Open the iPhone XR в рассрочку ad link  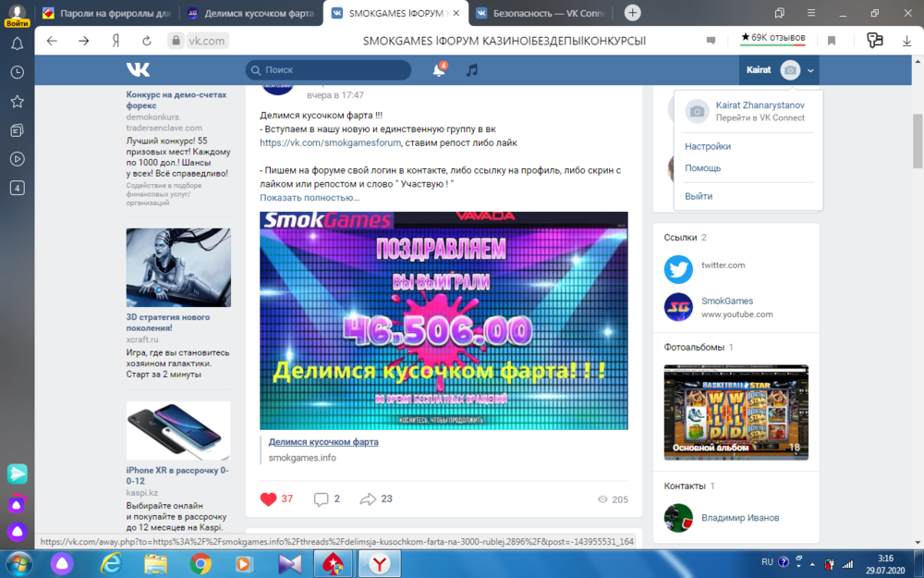(177, 475)
